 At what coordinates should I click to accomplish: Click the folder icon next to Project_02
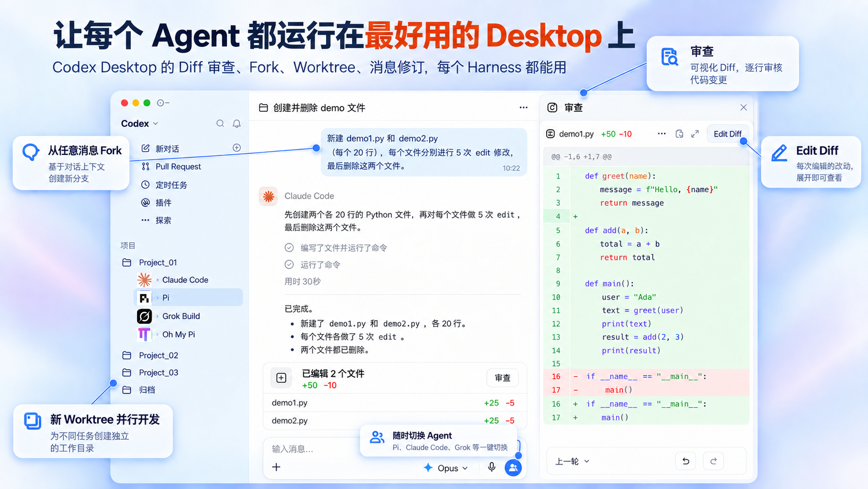coord(127,355)
